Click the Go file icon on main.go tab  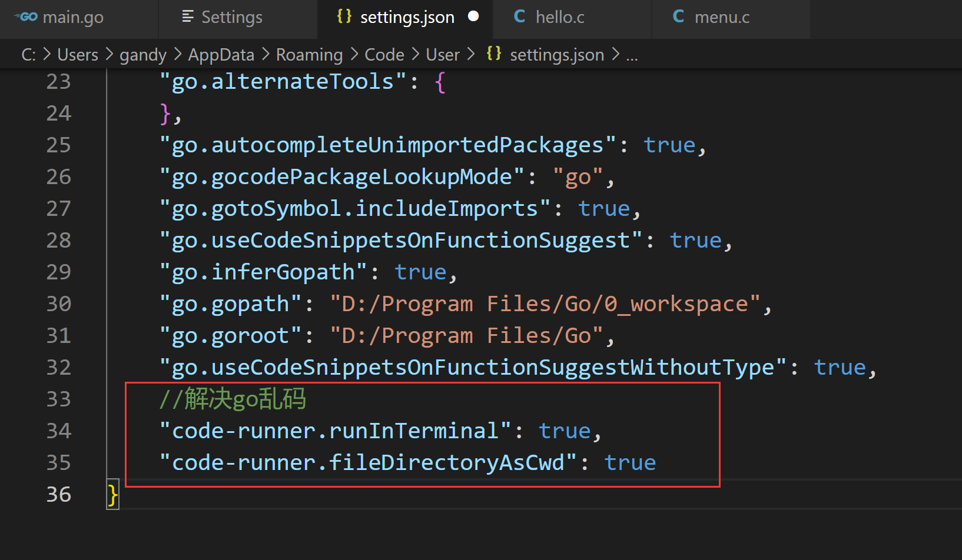[26, 17]
